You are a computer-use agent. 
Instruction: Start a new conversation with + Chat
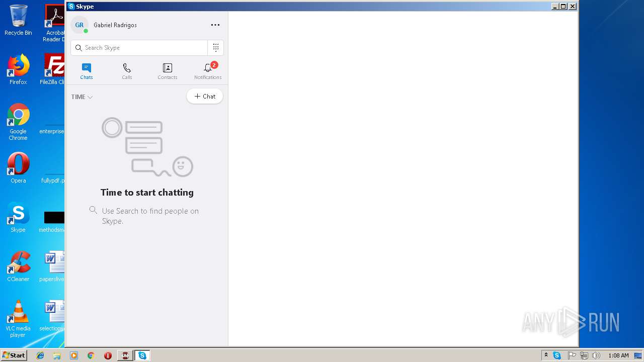205,97
